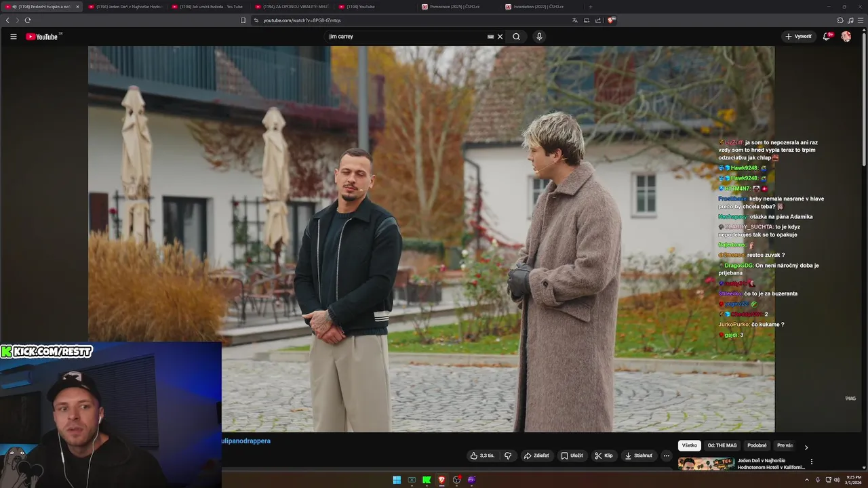This screenshot has height=488, width=868.
Task: Open the Windows Start menu
Action: tap(397, 480)
